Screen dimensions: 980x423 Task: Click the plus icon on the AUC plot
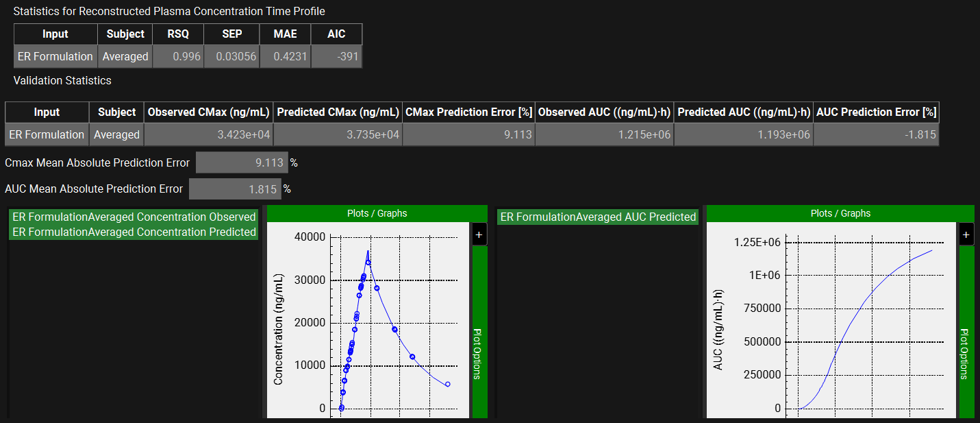966,234
